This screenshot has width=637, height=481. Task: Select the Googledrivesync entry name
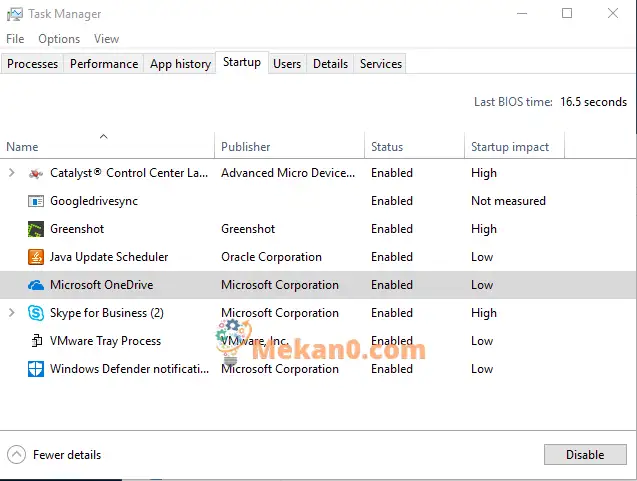[x=94, y=201]
